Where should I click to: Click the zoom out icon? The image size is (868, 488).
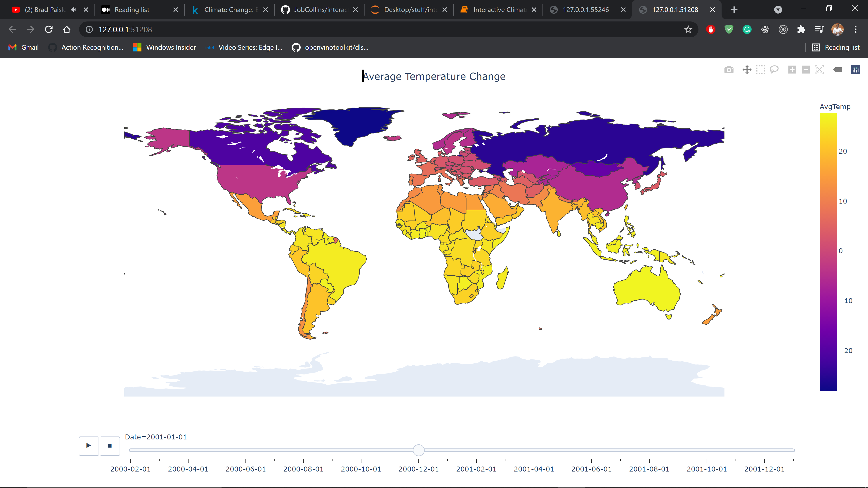pyautogui.click(x=805, y=70)
